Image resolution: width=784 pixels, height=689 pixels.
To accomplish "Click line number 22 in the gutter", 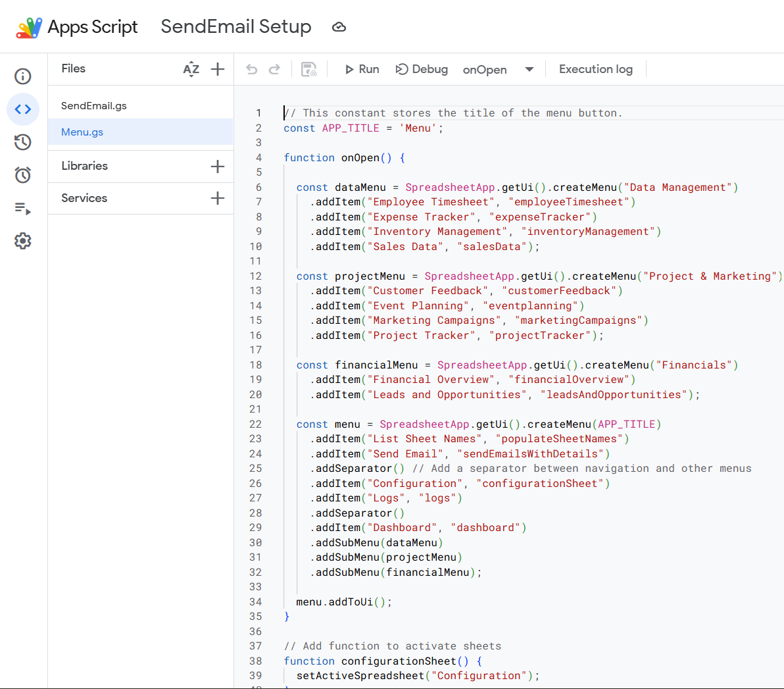I will coord(255,424).
